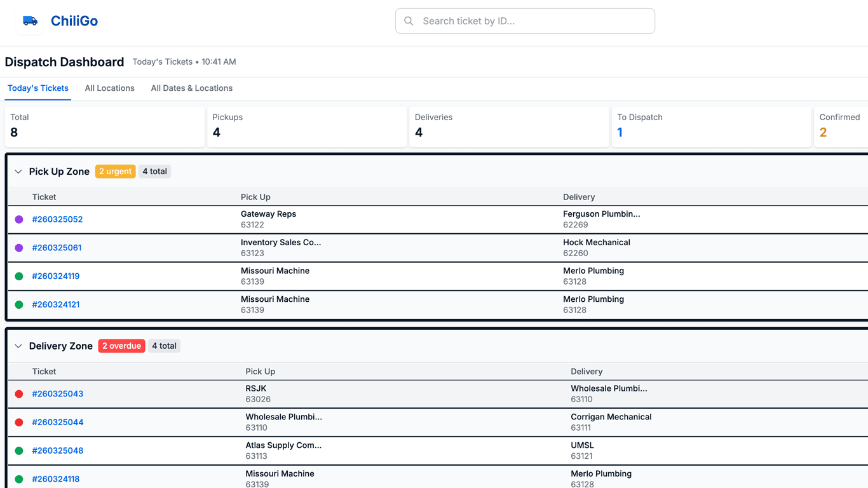Click the Dispatch Dashboard heading
The height and width of the screenshot is (488, 868).
pos(64,62)
